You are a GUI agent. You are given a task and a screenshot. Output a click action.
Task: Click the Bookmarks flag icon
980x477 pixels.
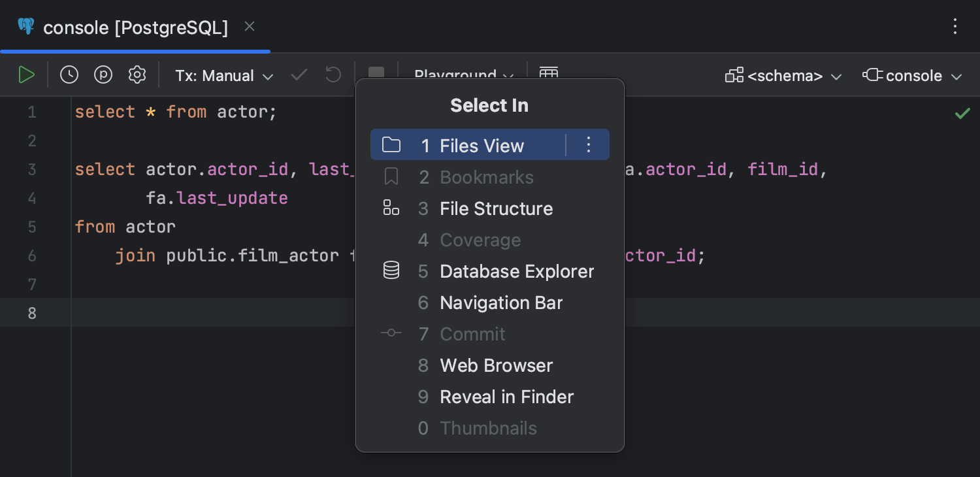tap(391, 176)
